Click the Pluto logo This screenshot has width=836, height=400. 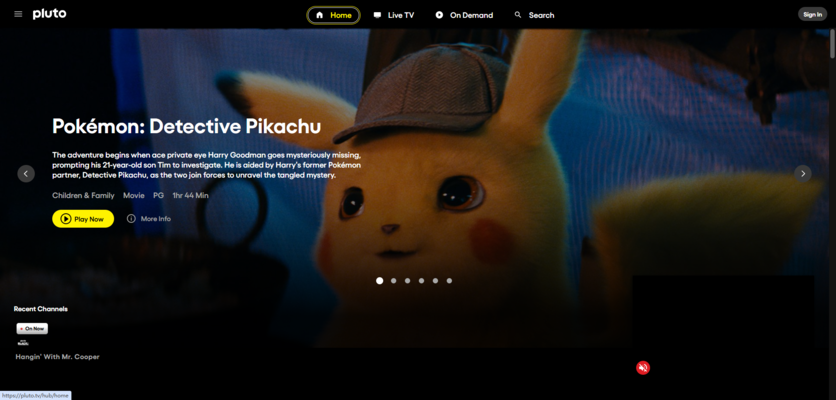[x=50, y=14]
